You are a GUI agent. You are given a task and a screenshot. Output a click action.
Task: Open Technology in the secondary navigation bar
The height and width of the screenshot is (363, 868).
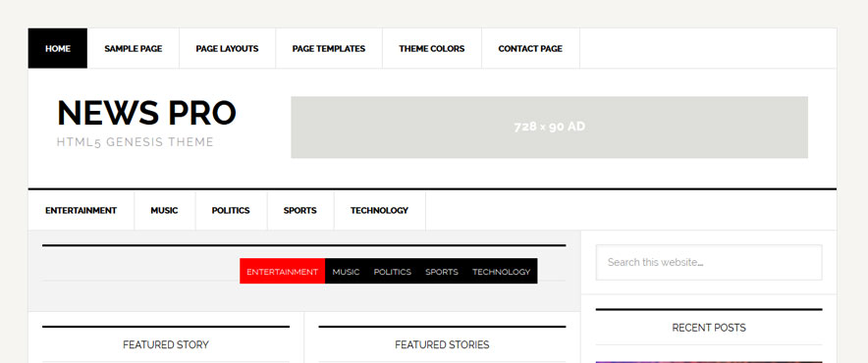coord(379,210)
